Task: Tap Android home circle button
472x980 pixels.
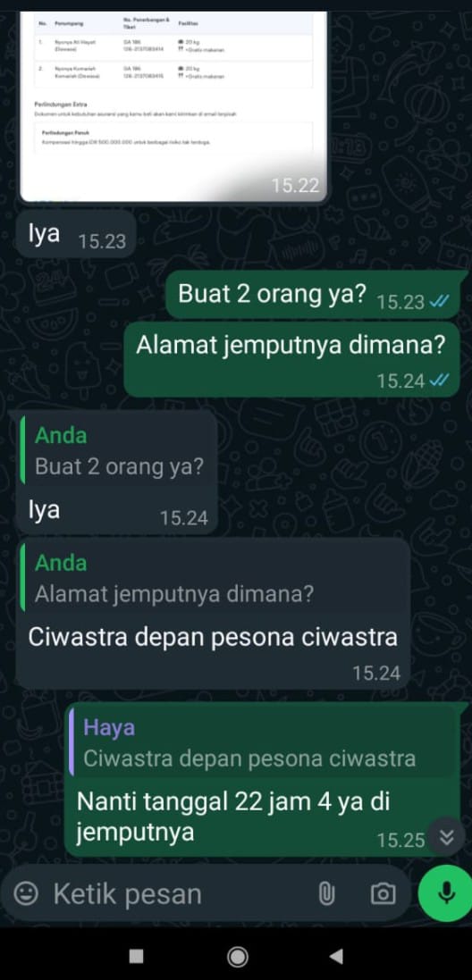Action: (x=236, y=956)
